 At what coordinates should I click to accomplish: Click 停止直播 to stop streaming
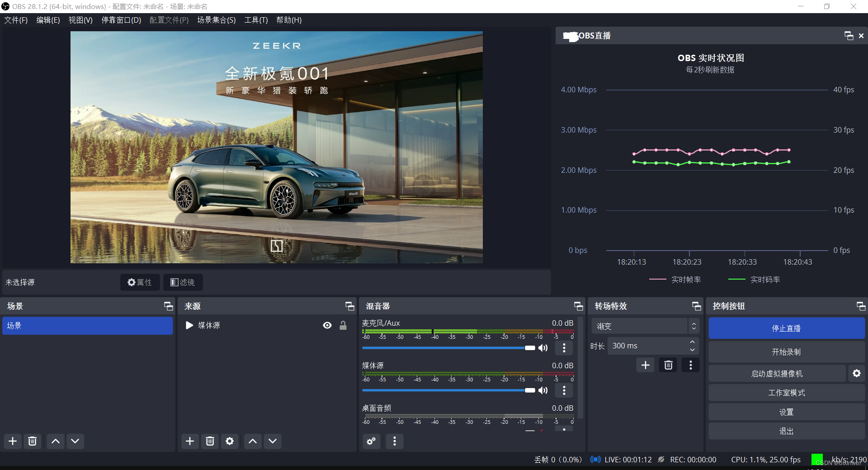click(x=787, y=328)
